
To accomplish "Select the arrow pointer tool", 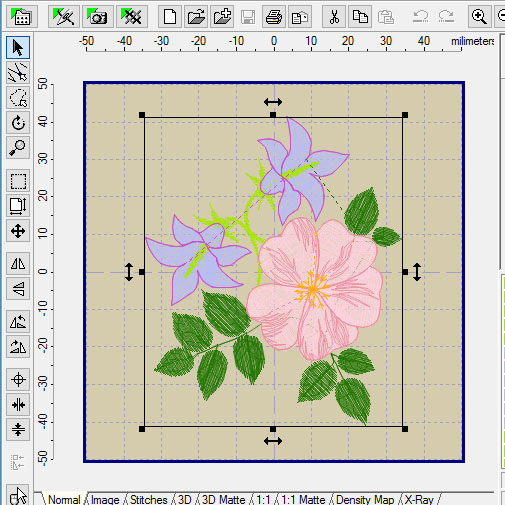I will 18,48.
